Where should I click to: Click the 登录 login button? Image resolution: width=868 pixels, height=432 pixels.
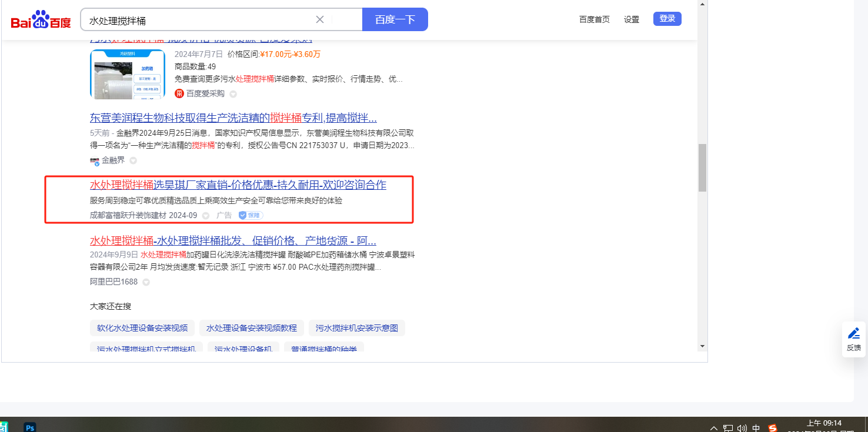coord(667,19)
